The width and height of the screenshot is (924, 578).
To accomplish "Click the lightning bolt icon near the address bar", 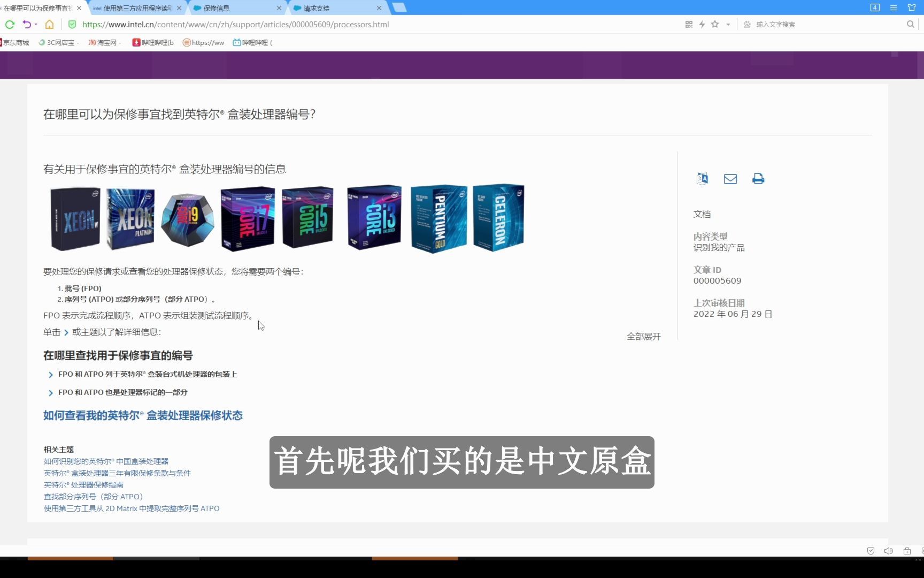I will coord(702,24).
